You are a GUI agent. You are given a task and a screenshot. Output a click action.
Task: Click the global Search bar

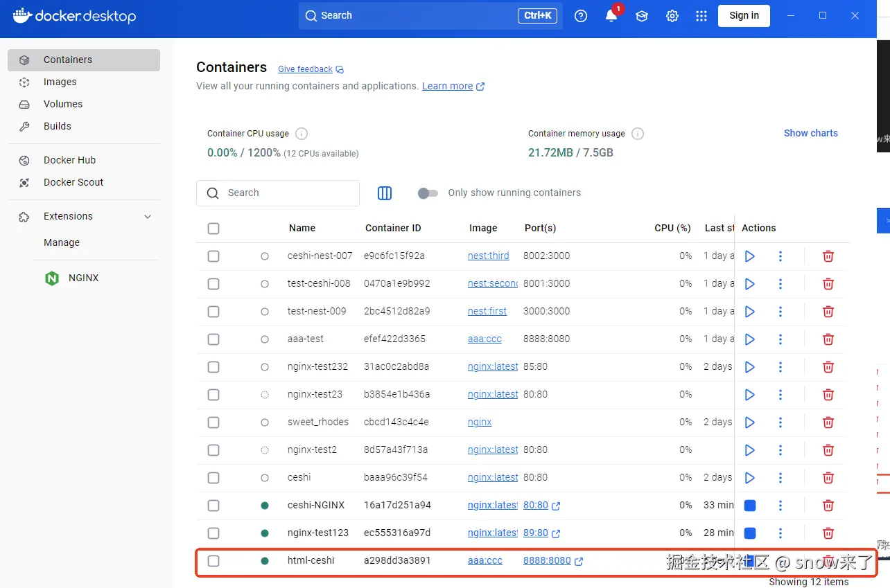pos(430,16)
